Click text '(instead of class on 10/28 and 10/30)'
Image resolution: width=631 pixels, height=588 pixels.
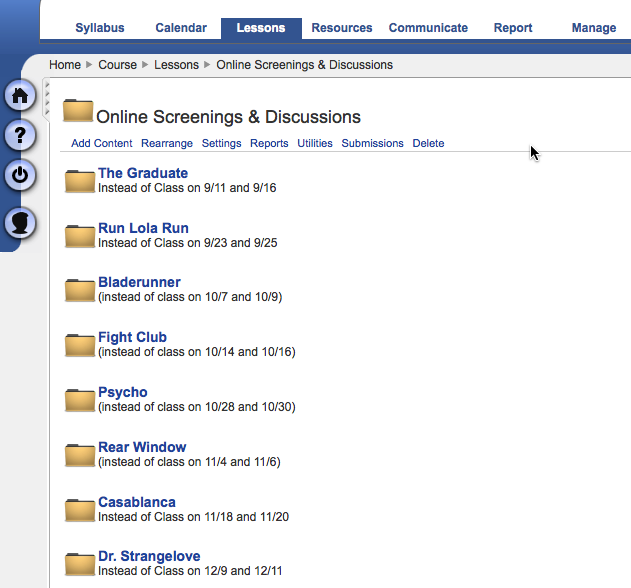click(197, 407)
